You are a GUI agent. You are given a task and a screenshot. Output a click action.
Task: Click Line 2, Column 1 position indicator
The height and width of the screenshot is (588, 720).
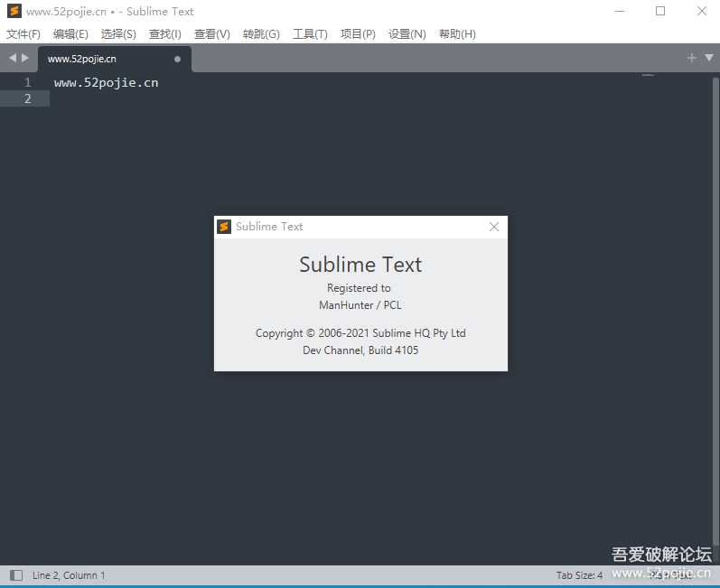(x=69, y=575)
